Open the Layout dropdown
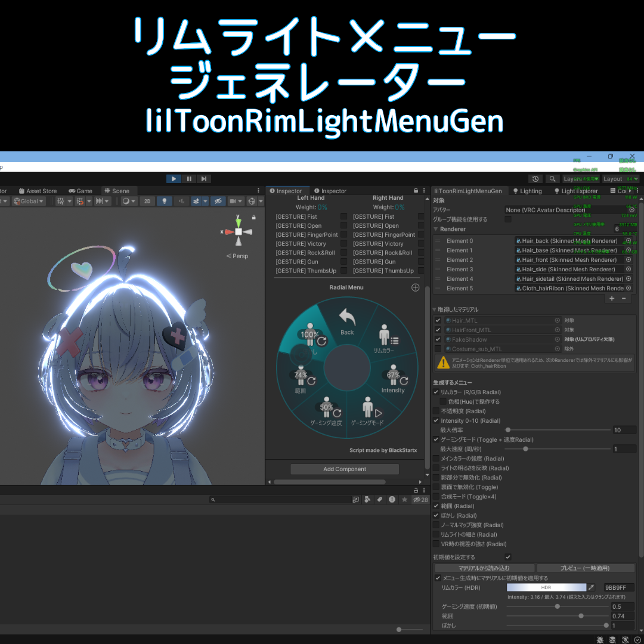The height and width of the screenshot is (644, 644). [621, 179]
